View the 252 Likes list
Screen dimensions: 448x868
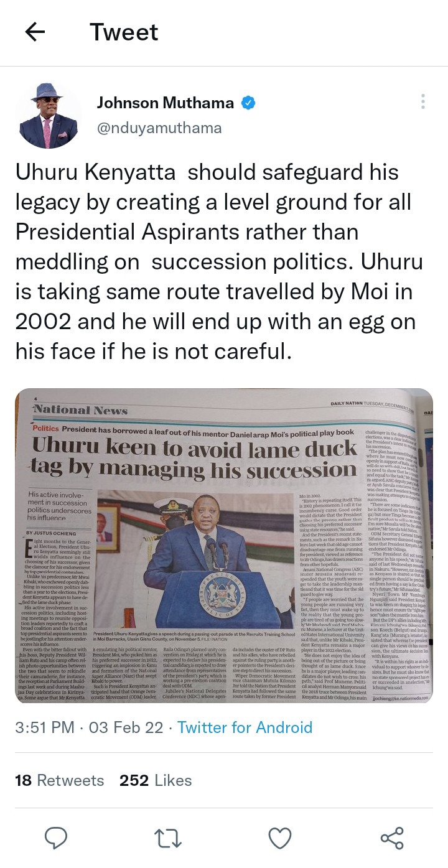[156, 780]
